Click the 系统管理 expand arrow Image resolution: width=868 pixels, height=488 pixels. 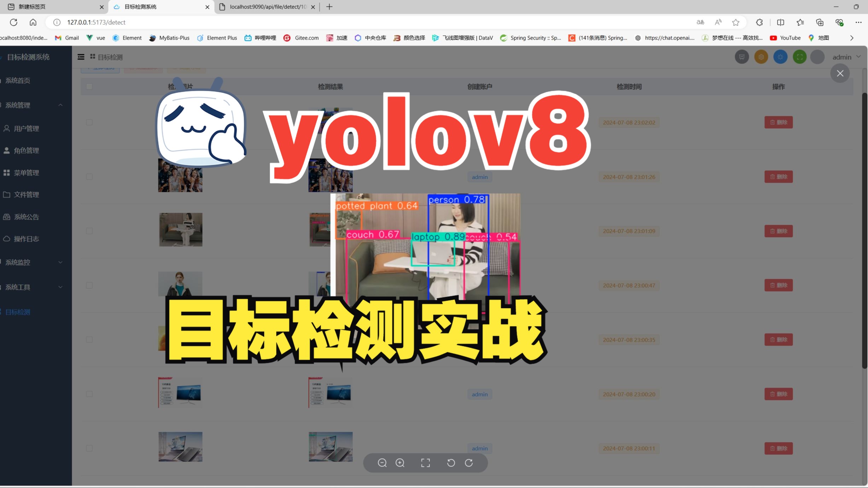(x=60, y=105)
